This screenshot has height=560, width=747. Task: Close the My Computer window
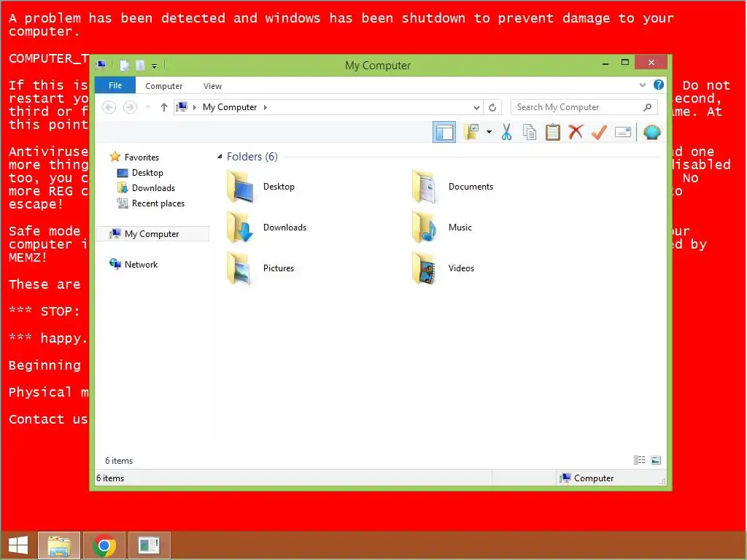click(651, 63)
